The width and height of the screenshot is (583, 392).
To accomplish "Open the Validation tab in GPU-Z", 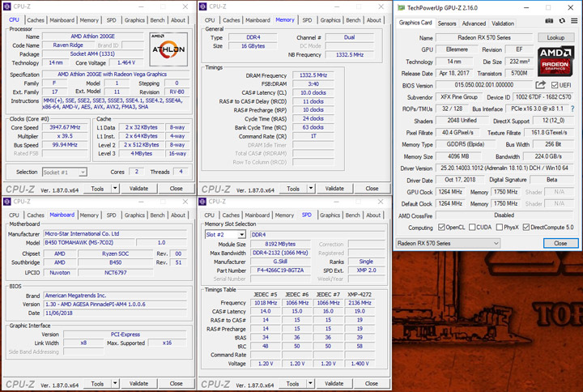I will click(503, 23).
